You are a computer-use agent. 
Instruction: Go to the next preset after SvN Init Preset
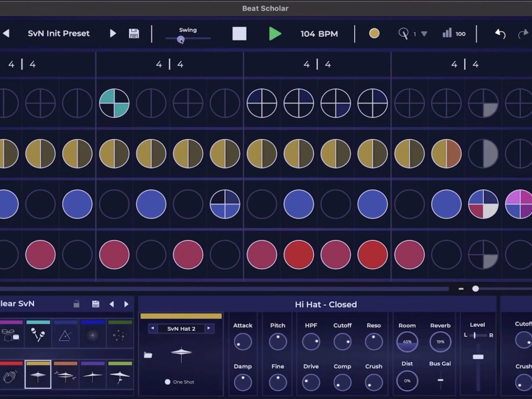coord(113,34)
